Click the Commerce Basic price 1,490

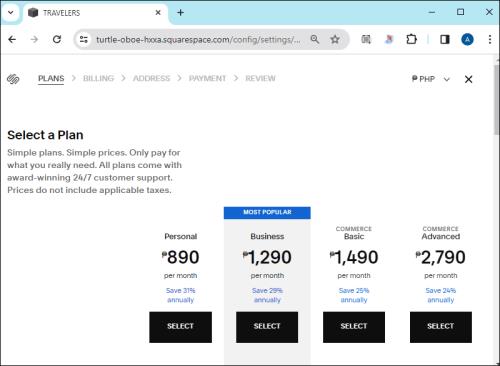pos(354,257)
